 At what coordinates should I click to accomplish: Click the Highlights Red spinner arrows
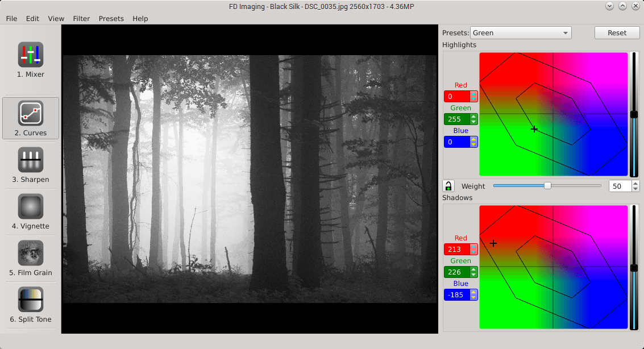click(473, 97)
